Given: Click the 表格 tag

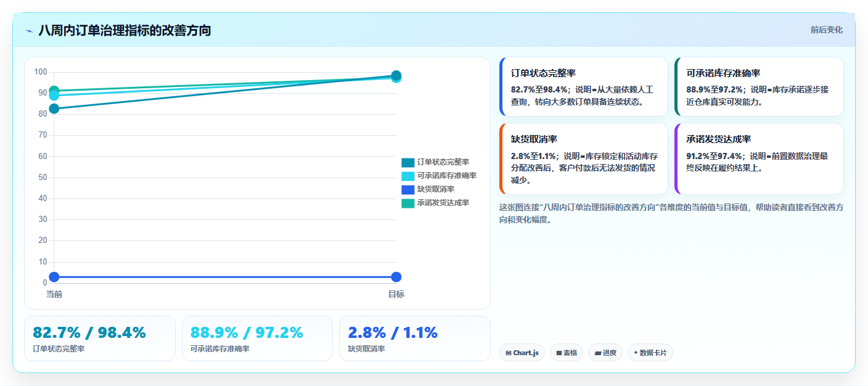Looking at the screenshot, I should pyautogui.click(x=567, y=353).
